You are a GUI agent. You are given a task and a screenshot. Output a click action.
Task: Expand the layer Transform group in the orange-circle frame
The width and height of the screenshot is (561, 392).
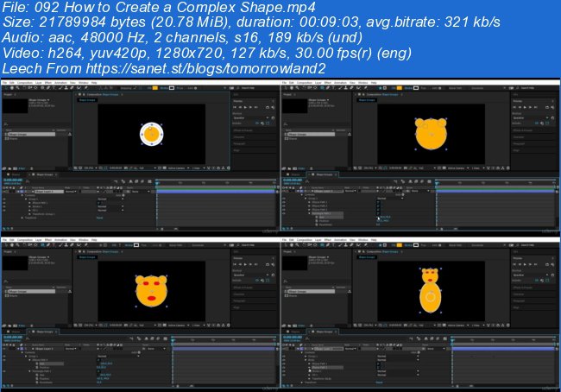point(22,218)
